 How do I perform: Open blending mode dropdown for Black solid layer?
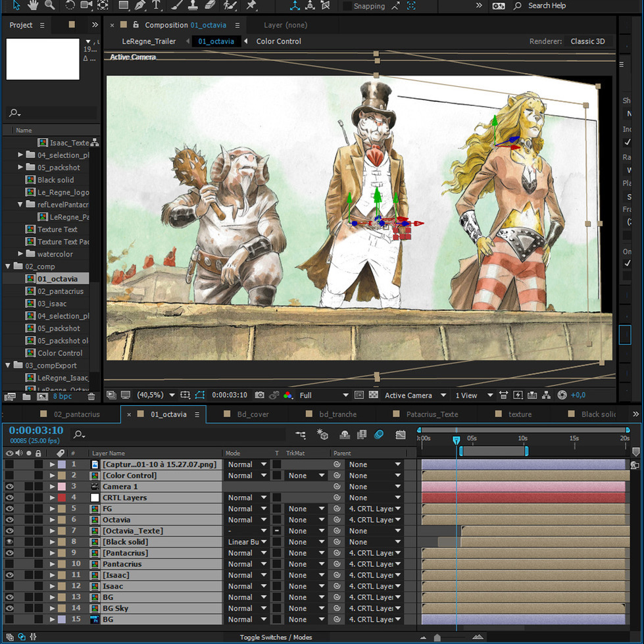tap(247, 542)
